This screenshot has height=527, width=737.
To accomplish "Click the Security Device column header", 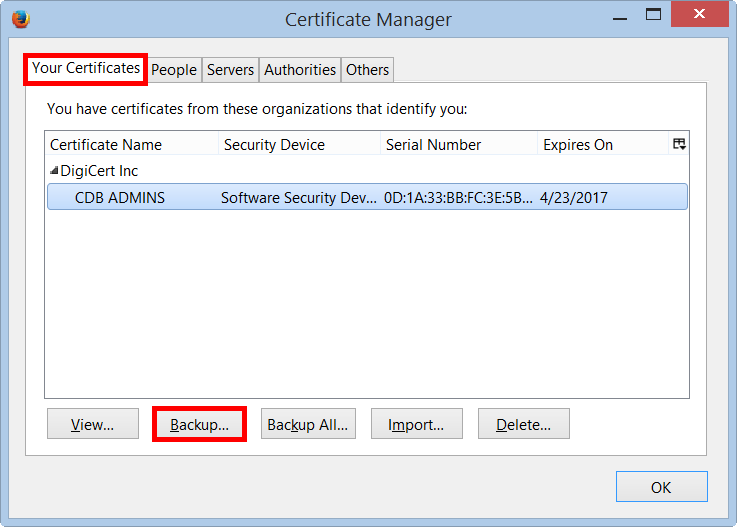I will click(298, 145).
